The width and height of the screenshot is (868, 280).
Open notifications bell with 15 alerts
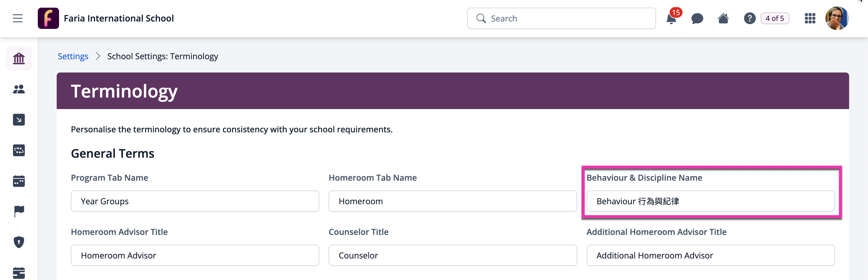coord(672,18)
